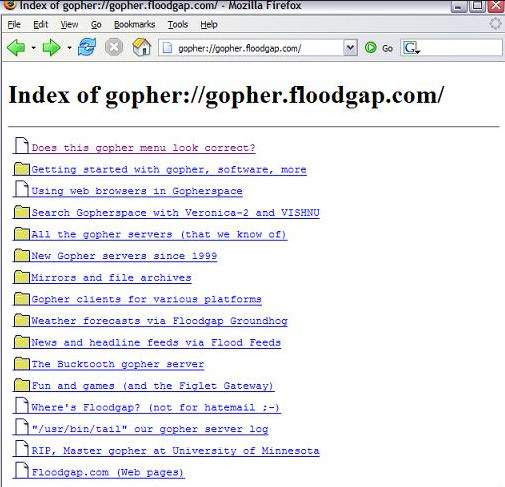Open '/usr/bin/tail our gopher server log' link
Image resolution: width=505 pixels, height=487 pixels.
point(150,429)
